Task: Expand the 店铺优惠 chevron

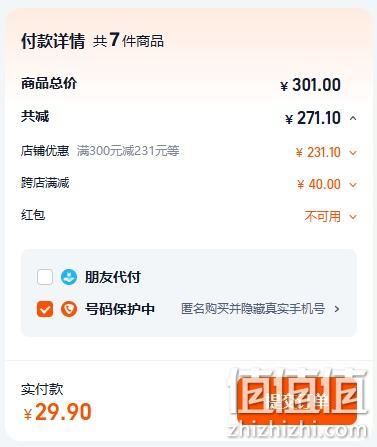Action: tap(353, 153)
